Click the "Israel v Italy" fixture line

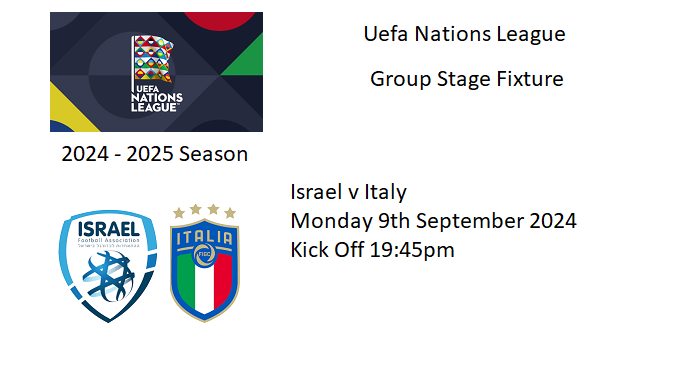point(349,192)
